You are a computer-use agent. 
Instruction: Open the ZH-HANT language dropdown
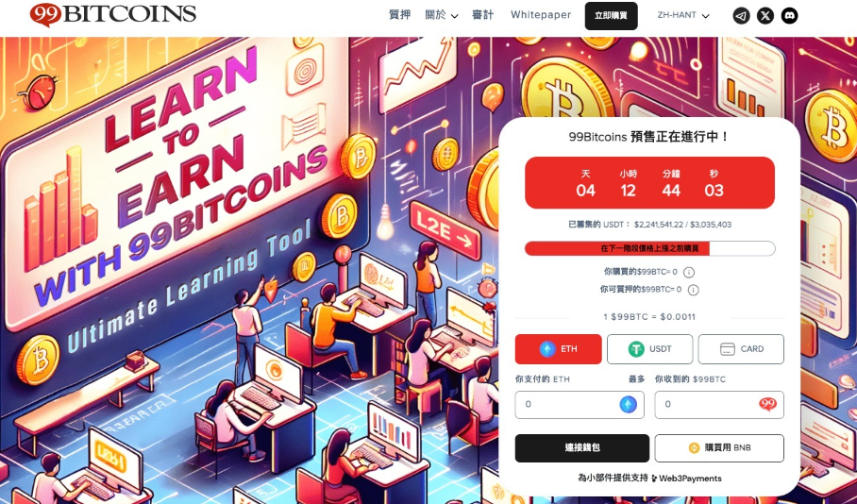pos(683,15)
